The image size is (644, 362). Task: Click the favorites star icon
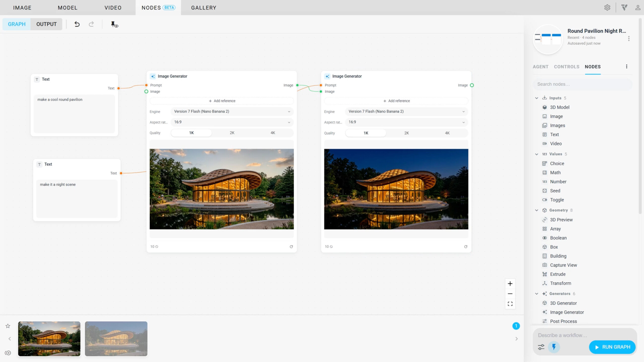tap(8, 326)
